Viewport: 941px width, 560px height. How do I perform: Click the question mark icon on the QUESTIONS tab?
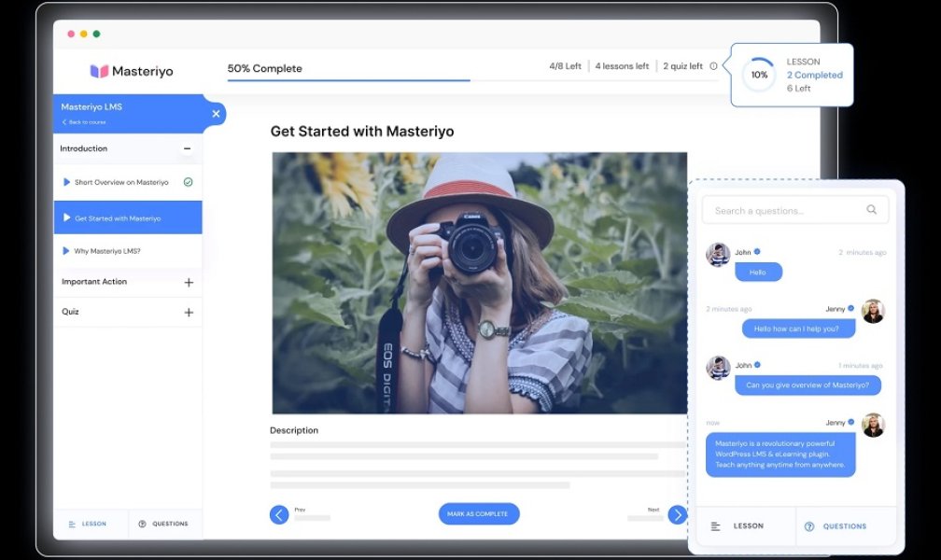tap(141, 524)
